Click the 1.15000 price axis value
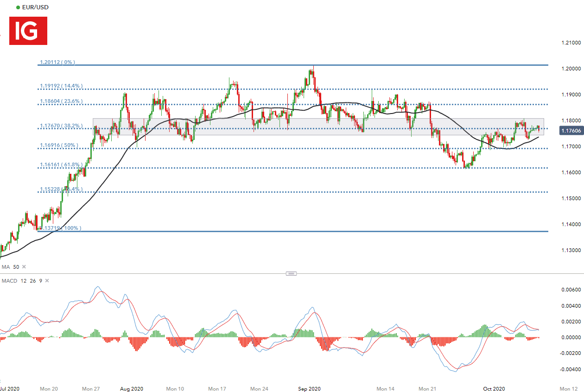 pos(571,198)
